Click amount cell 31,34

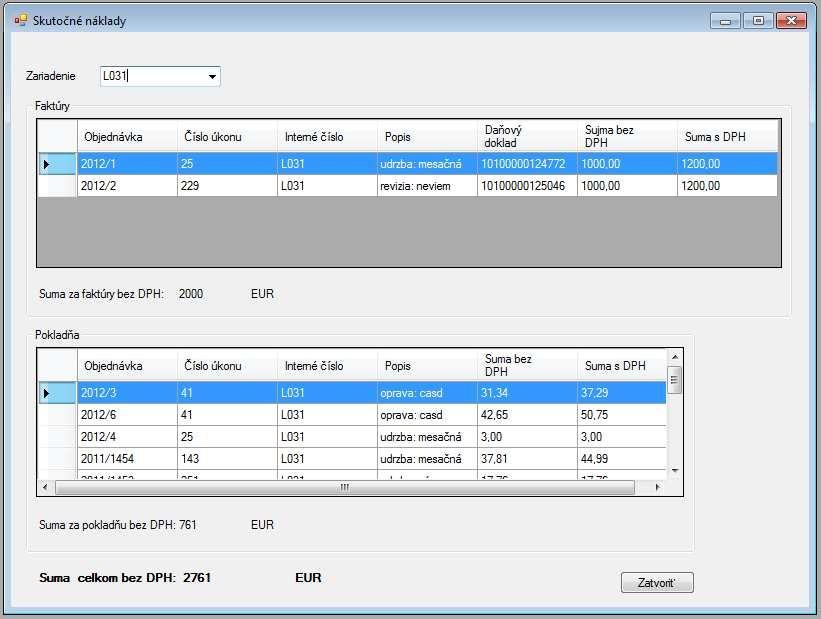[x=527, y=393]
